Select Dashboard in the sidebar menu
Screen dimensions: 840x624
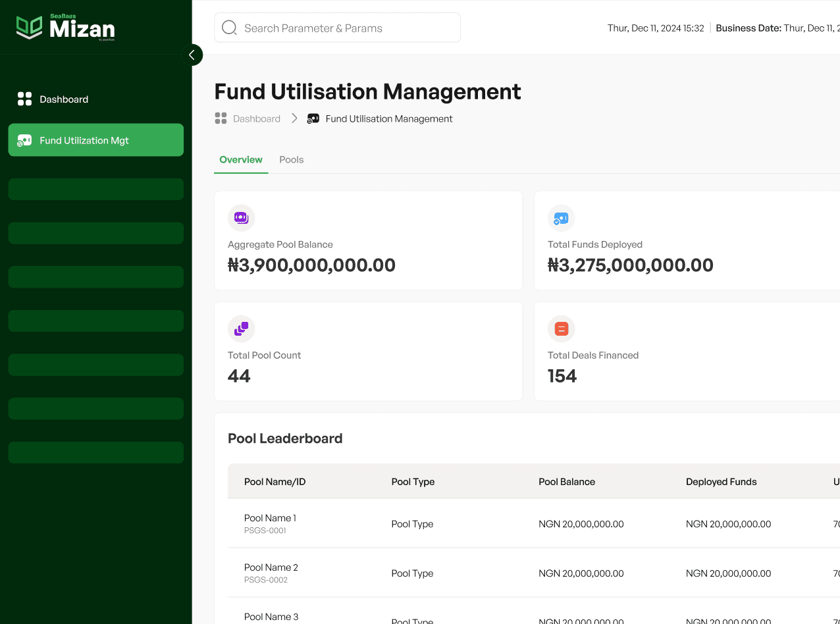pyautogui.click(x=63, y=99)
